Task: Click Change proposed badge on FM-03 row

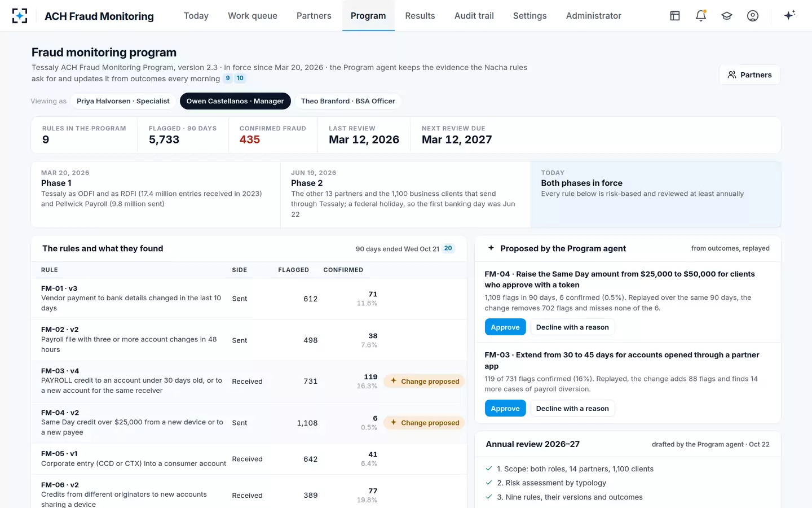Action: (x=425, y=381)
